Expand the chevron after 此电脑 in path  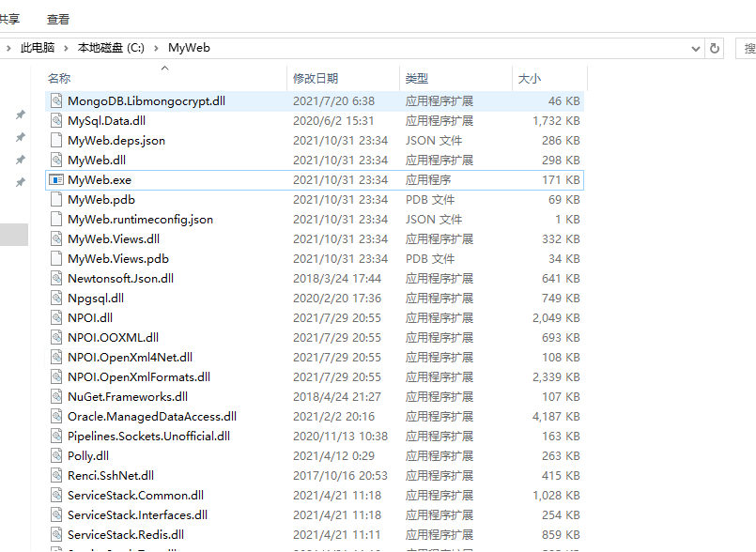66,48
